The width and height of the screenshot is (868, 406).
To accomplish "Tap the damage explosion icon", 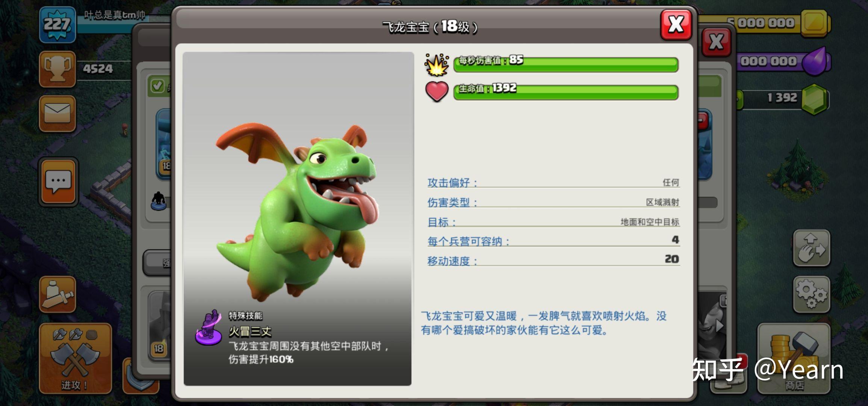I will (437, 65).
